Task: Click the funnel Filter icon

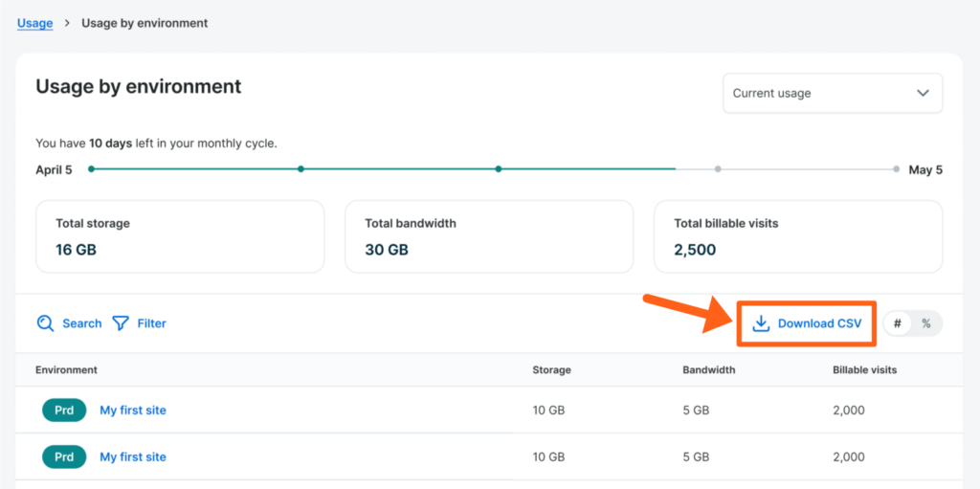Action: tap(121, 323)
